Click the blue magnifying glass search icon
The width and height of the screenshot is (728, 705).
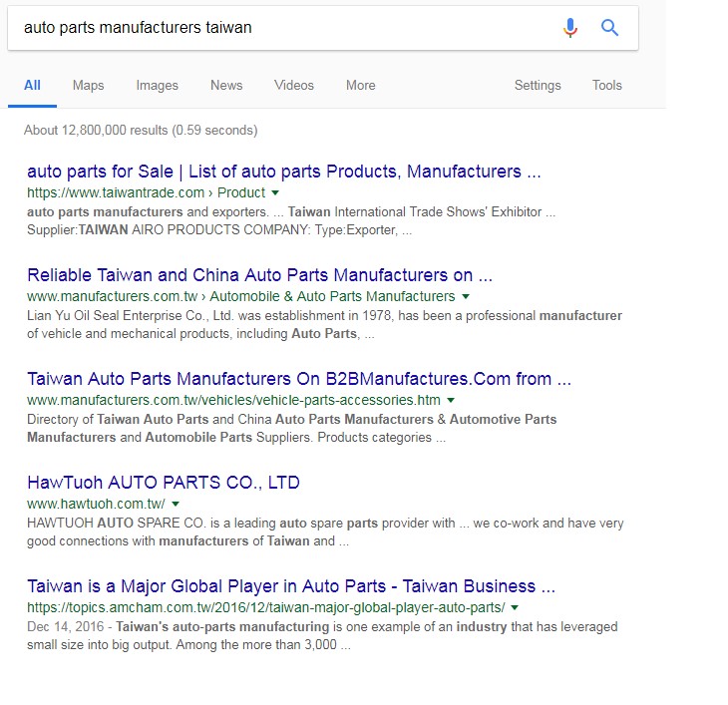609,28
